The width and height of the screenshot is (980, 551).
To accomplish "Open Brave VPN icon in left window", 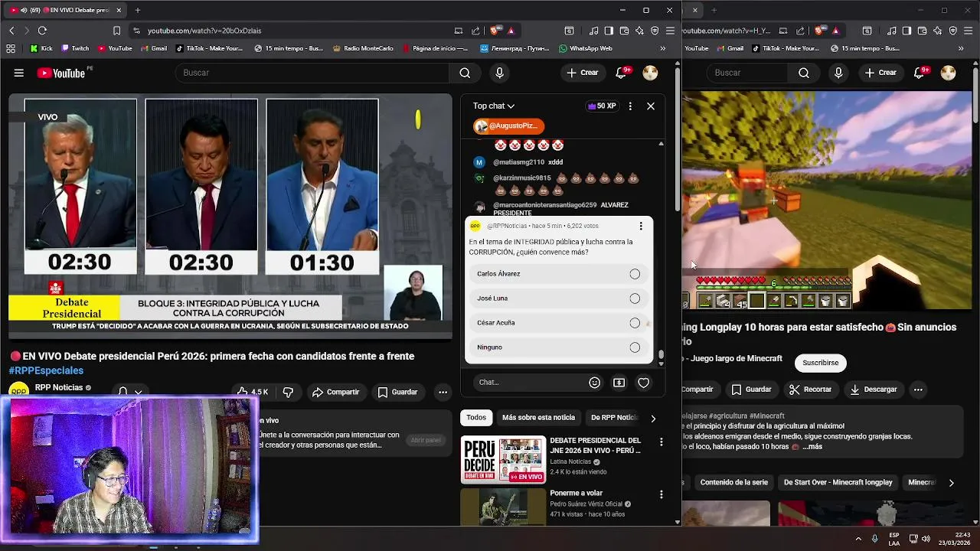I will pos(655,31).
